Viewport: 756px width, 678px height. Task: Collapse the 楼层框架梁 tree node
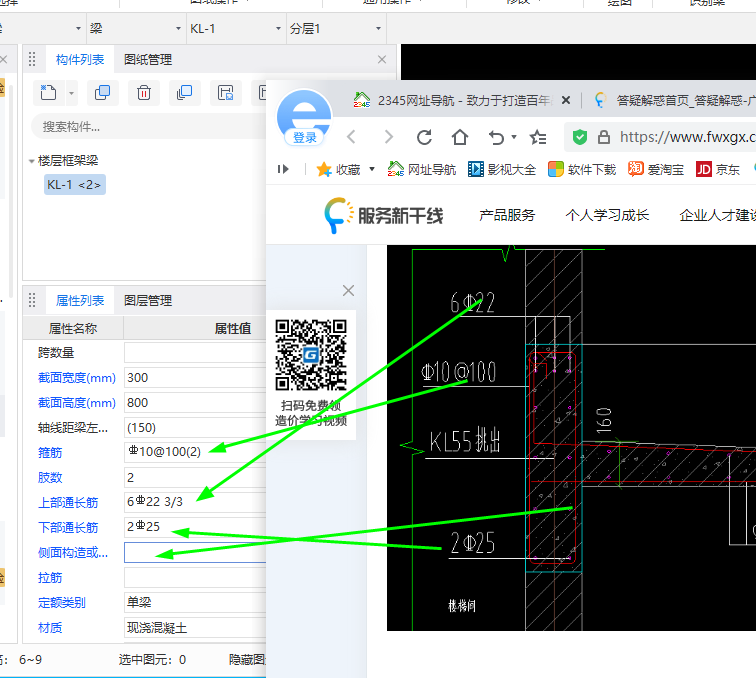click(x=31, y=161)
